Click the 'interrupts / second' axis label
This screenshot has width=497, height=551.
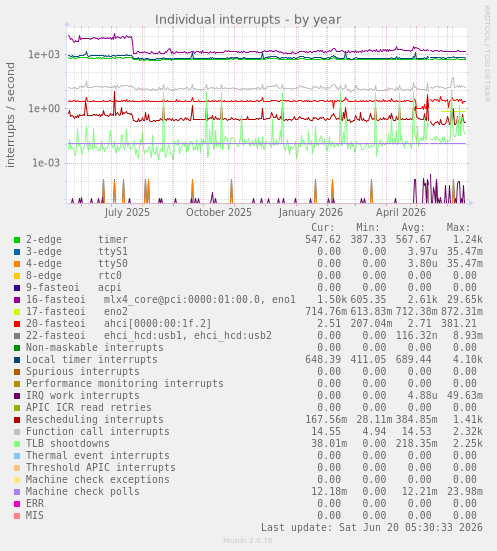(x=11, y=115)
